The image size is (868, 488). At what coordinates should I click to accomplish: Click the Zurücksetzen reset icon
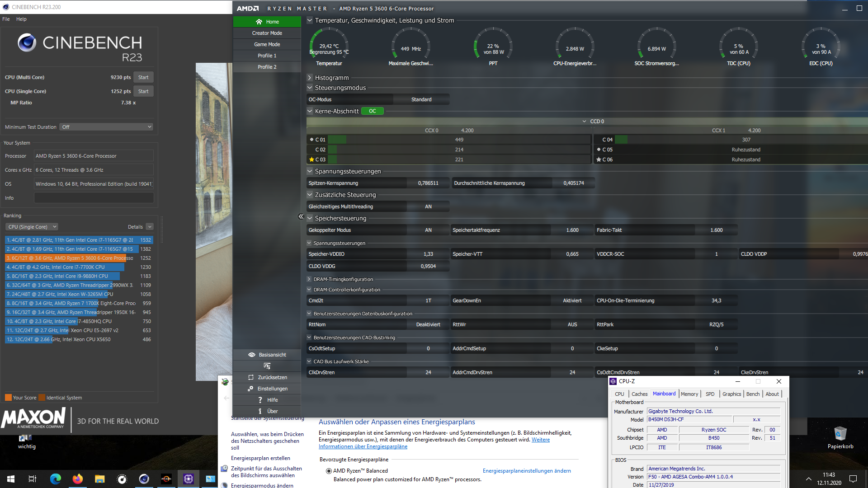(x=251, y=377)
